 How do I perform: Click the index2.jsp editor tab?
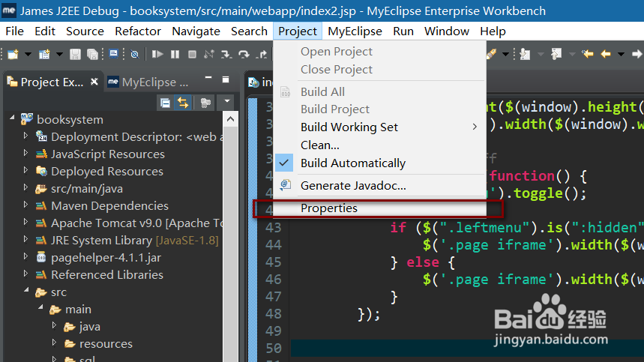260,82
